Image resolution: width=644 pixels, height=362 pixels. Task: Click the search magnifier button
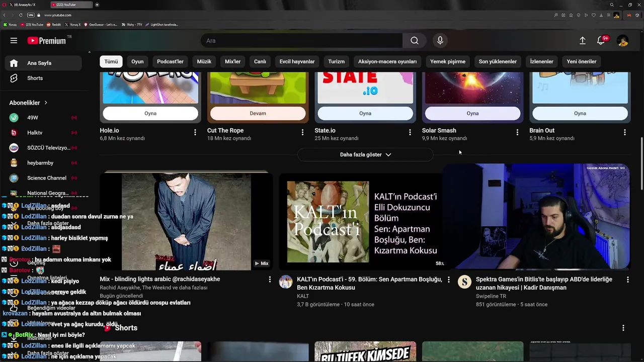[x=414, y=41]
